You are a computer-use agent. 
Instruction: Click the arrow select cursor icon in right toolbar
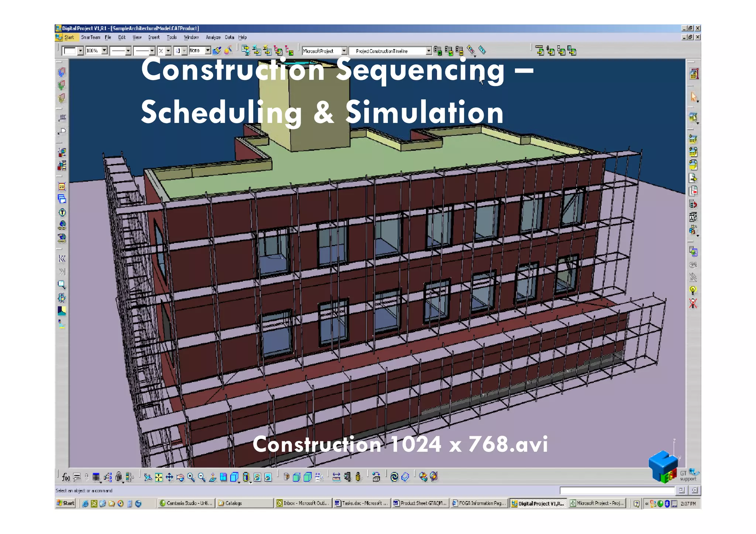[693, 97]
